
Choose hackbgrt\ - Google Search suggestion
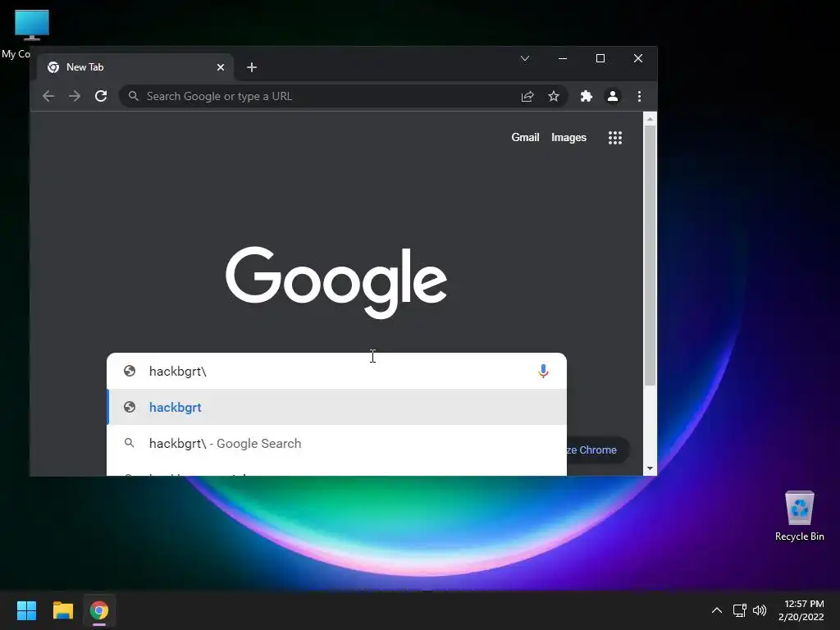(336, 444)
